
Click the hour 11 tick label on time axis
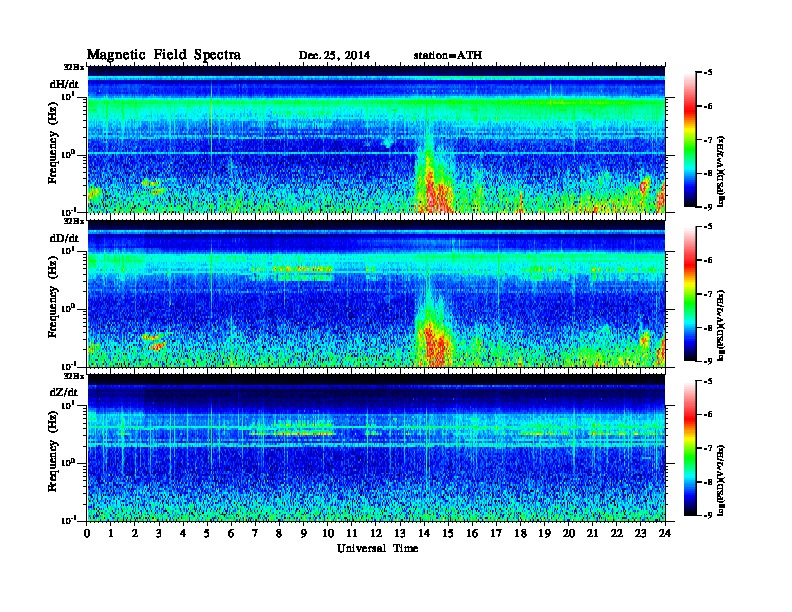coord(352,533)
